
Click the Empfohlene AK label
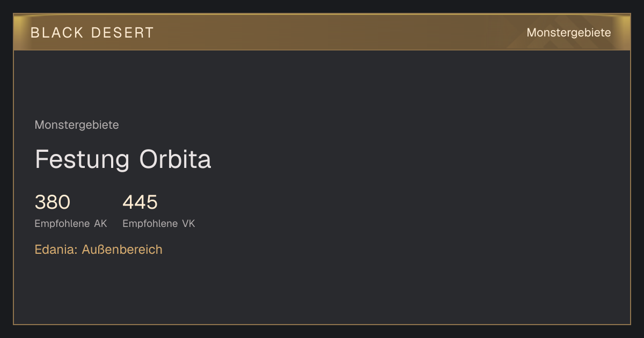click(71, 224)
